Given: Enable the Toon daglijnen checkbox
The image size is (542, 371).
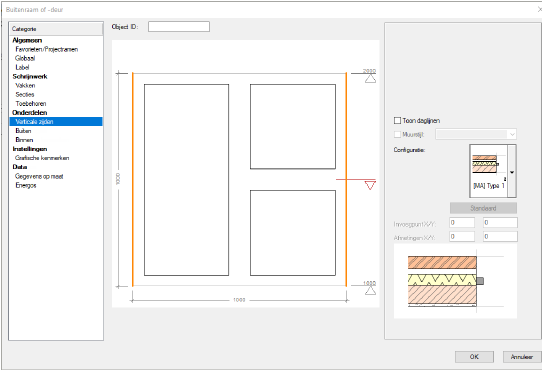Looking at the screenshot, I should point(397,120).
